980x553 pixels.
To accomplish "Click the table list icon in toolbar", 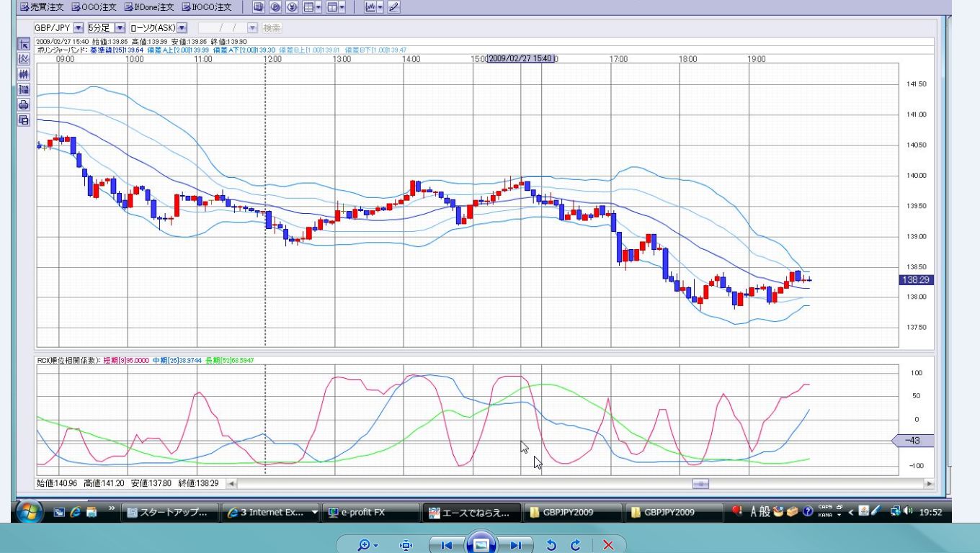I will (x=308, y=7).
